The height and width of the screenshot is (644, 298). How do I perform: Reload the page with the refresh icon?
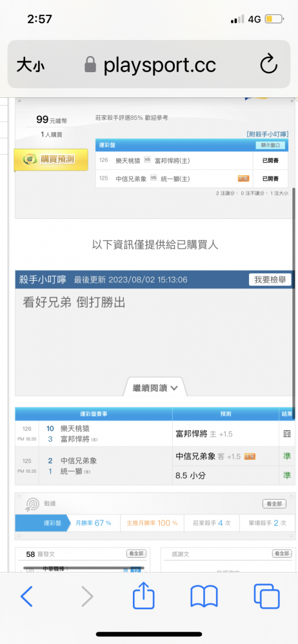pos(269,64)
